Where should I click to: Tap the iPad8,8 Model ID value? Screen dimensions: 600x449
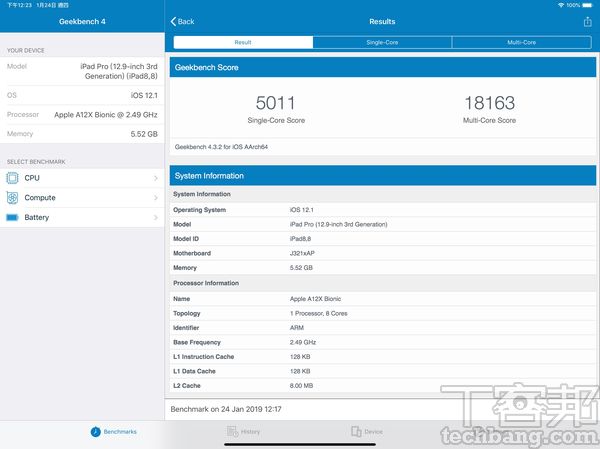click(300, 239)
